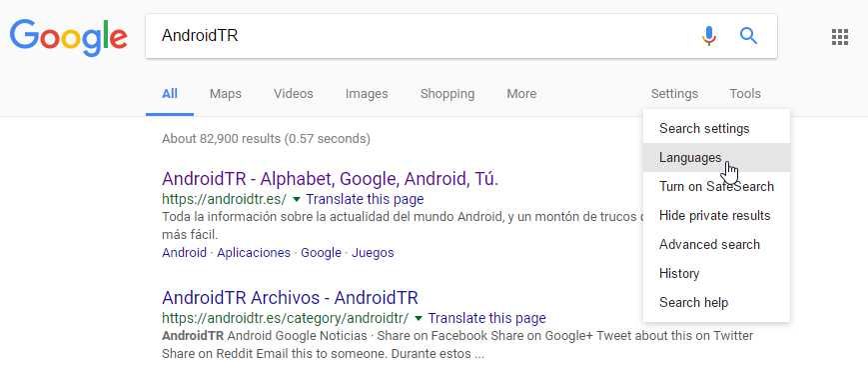This screenshot has width=868, height=380.
Task: Switch to the Images tab
Action: (x=367, y=94)
